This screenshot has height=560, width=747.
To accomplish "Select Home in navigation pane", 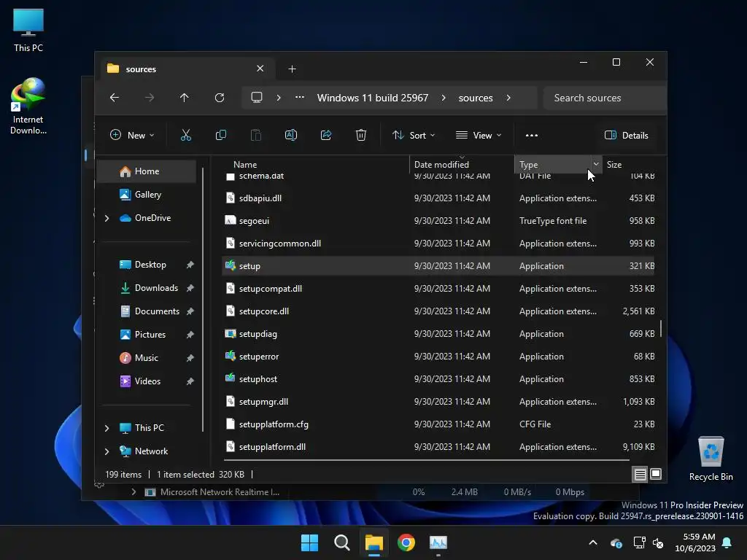I will click(147, 171).
